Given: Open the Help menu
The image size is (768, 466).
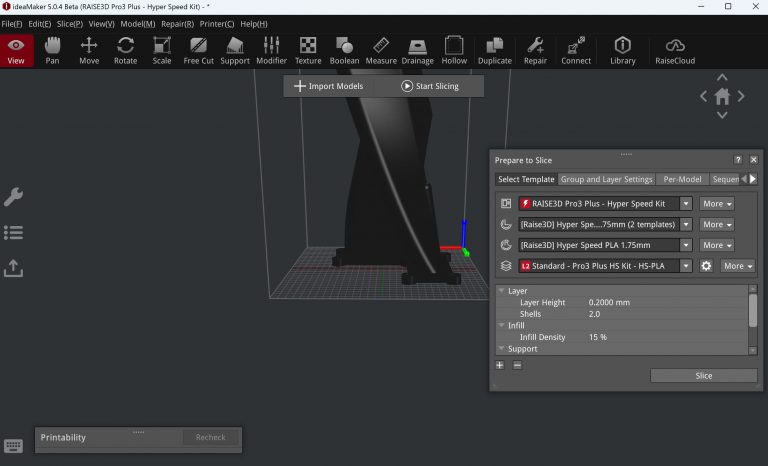Looking at the screenshot, I should (x=254, y=24).
